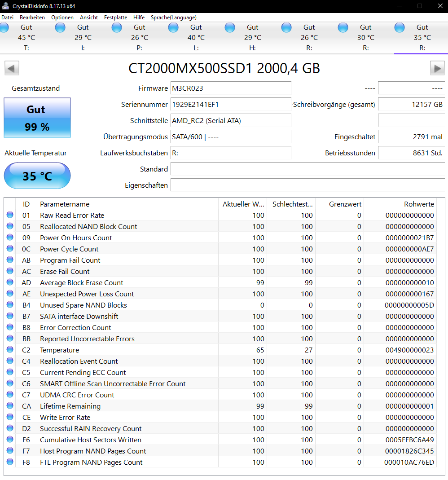This screenshot has width=448, height=480.
Task: Open the Ansicht menu
Action: pyautogui.click(x=89, y=18)
